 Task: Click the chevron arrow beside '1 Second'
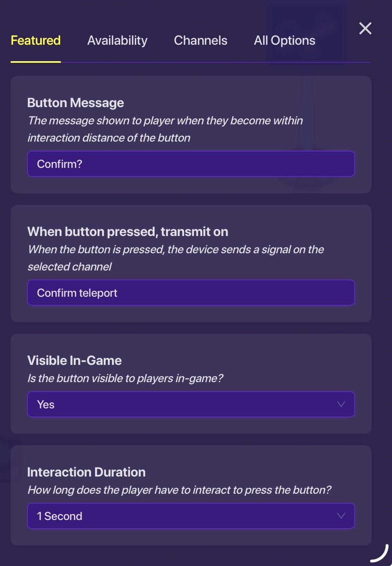[341, 516]
